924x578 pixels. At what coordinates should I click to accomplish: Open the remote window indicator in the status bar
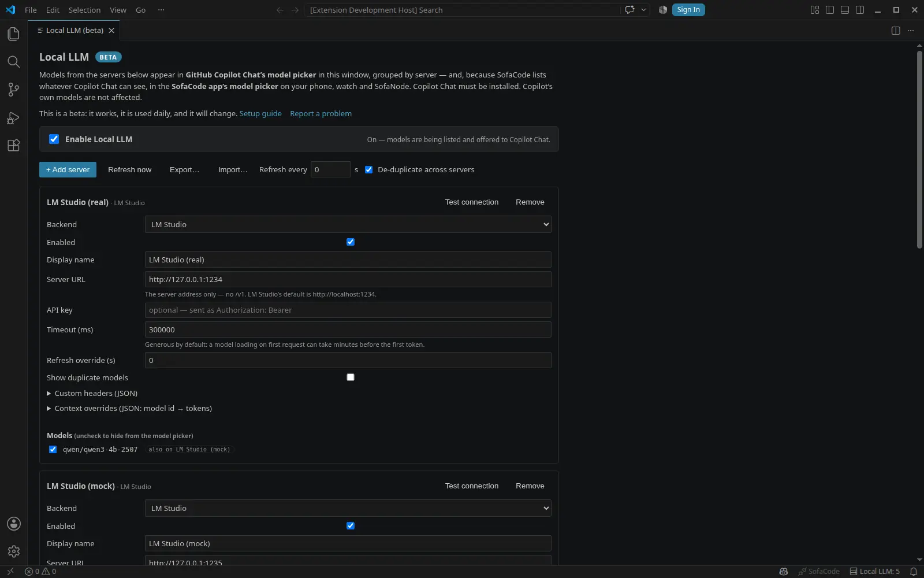click(x=10, y=572)
